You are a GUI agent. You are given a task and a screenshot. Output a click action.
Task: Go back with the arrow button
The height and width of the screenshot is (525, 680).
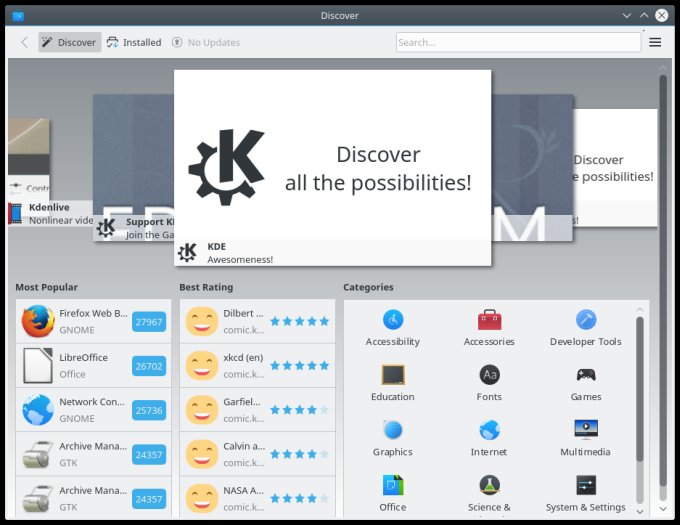point(25,42)
